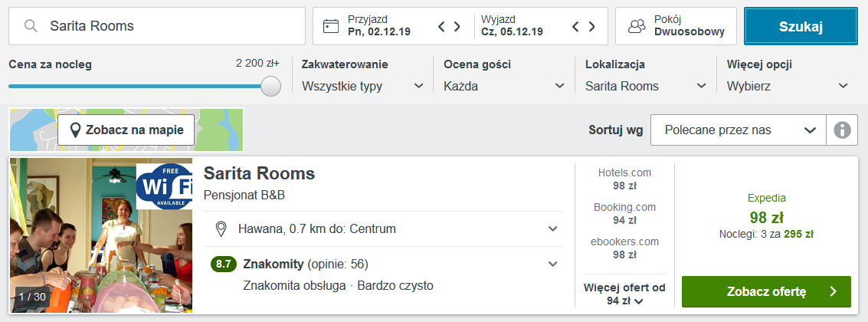Go to previous check-in date arrow
The image size is (868, 322).
[442, 26]
